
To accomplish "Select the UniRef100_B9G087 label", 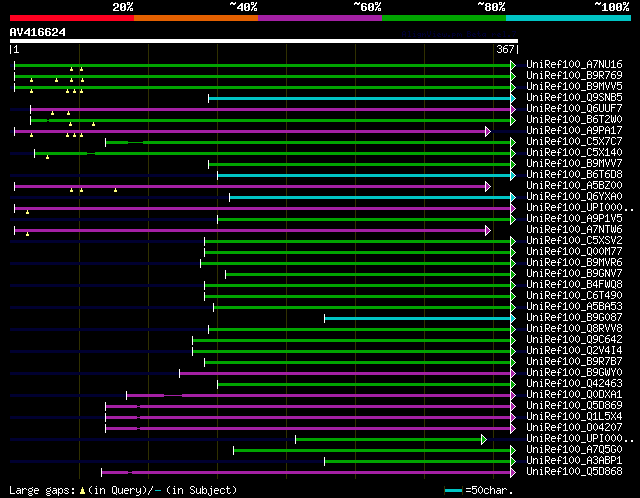I will (x=574, y=318).
